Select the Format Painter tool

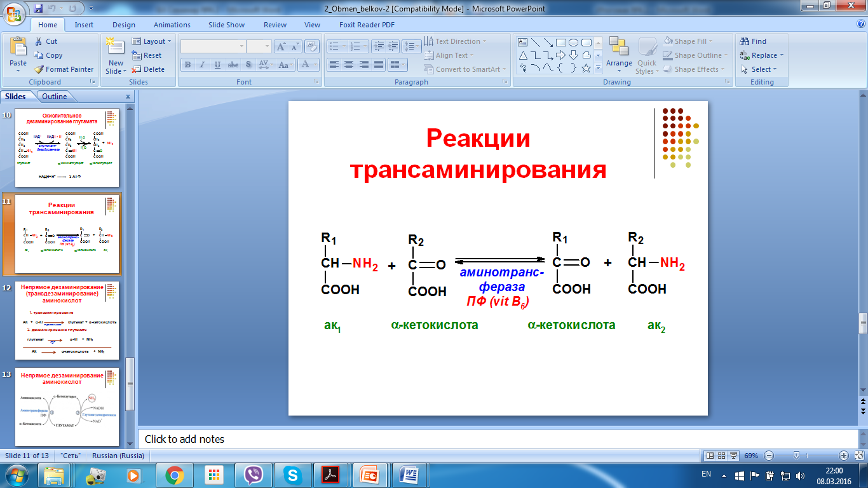64,69
